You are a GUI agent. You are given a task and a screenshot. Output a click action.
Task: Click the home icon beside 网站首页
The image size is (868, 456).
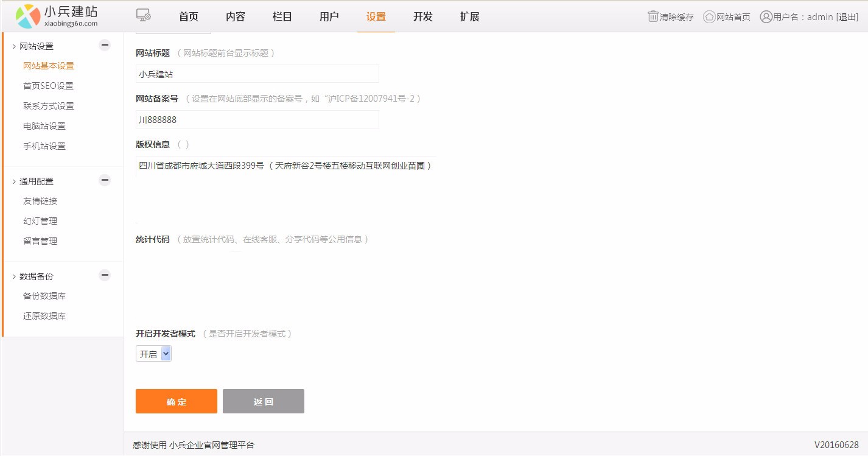(709, 16)
